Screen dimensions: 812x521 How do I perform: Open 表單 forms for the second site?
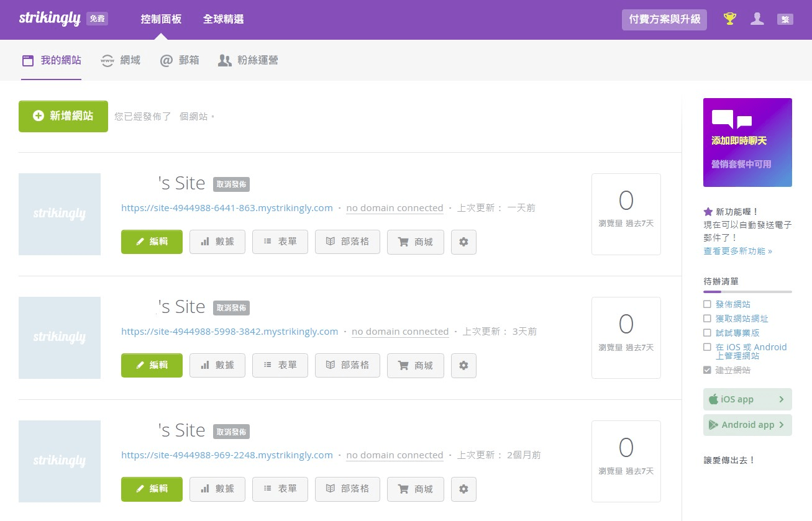click(280, 365)
